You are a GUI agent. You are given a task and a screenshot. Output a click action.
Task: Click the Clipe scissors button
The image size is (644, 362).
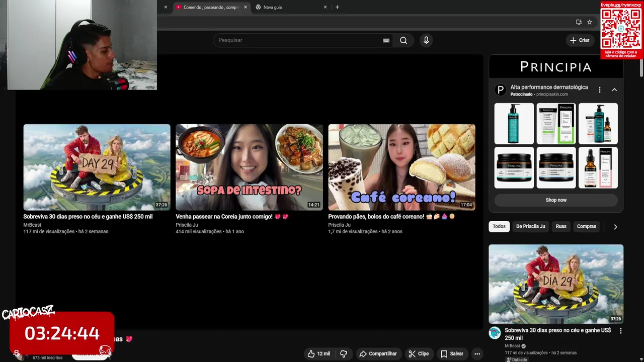tap(419, 354)
